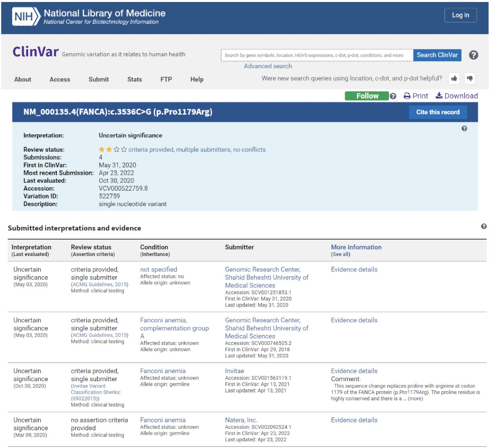This screenshot has width=493, height=448.
Task: Click the NIH logo
Action: 27,16
